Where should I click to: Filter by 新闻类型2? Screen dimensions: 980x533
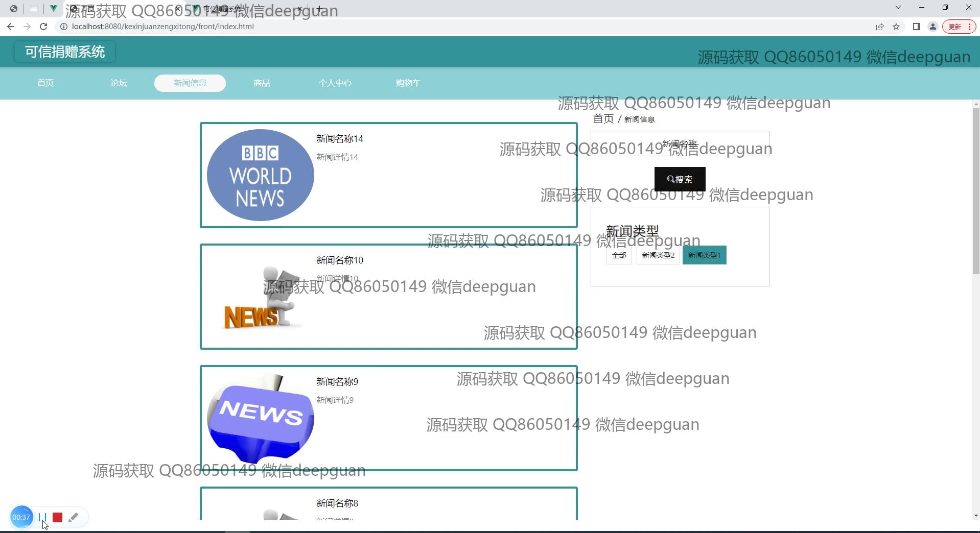658,255
